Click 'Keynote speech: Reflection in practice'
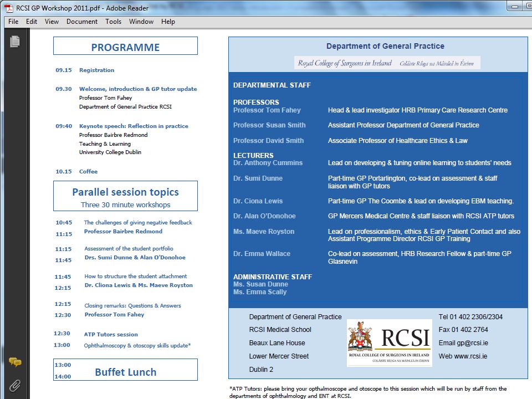Viewport: 532px width, 399px height. 134,126
